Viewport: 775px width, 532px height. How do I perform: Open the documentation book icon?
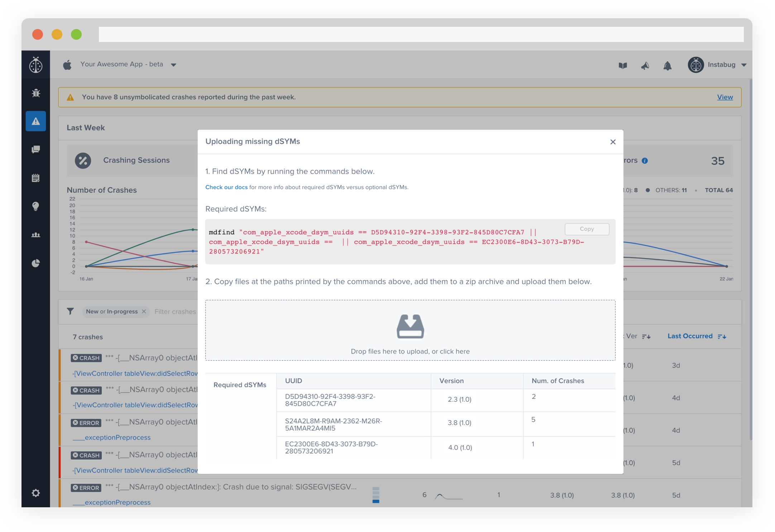623,66
